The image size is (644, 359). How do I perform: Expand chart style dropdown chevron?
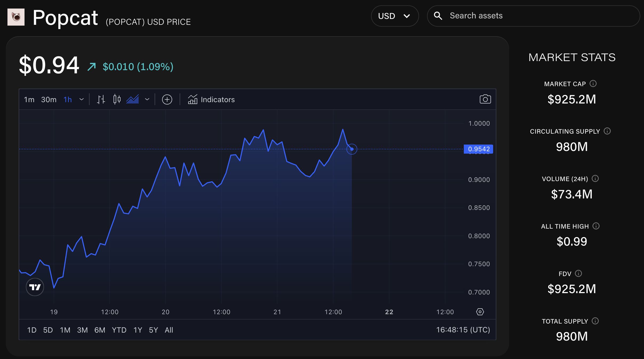[x=147, y=99]
